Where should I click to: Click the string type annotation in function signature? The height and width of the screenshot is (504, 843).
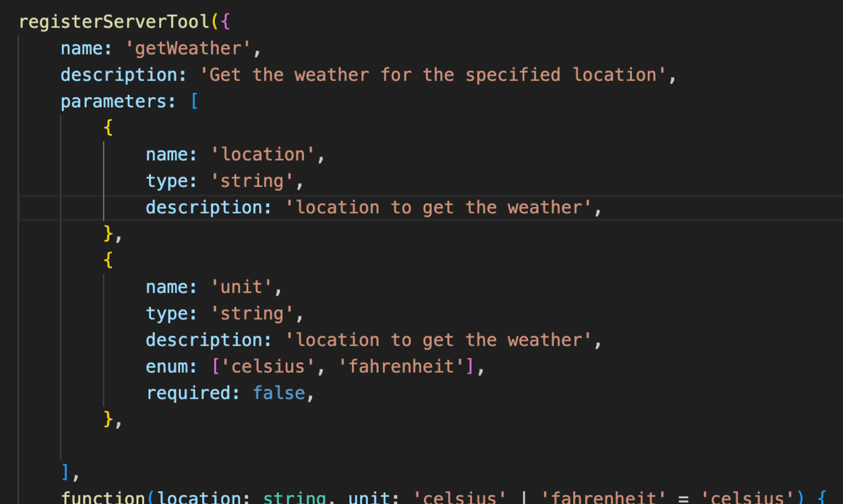[294, 498]
